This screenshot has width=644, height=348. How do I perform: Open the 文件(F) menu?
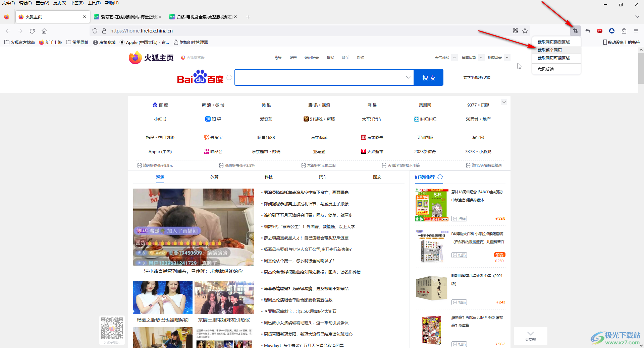[x=8, y=3]
